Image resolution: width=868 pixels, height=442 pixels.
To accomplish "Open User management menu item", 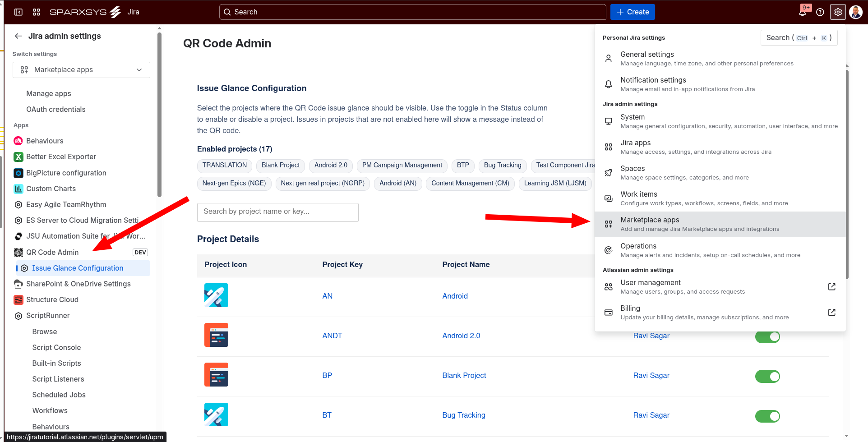I will click(x=720, y=287).
